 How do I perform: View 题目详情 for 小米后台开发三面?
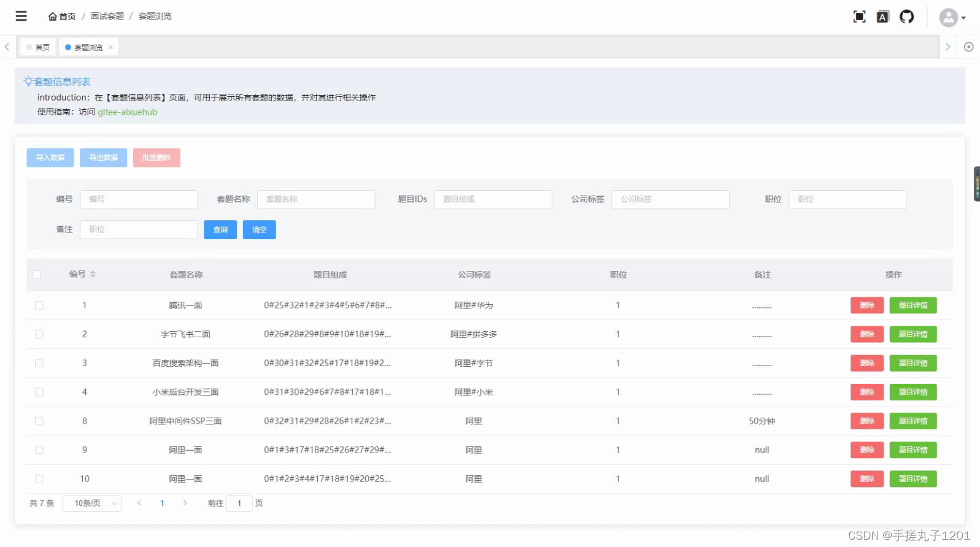point(913,392)
